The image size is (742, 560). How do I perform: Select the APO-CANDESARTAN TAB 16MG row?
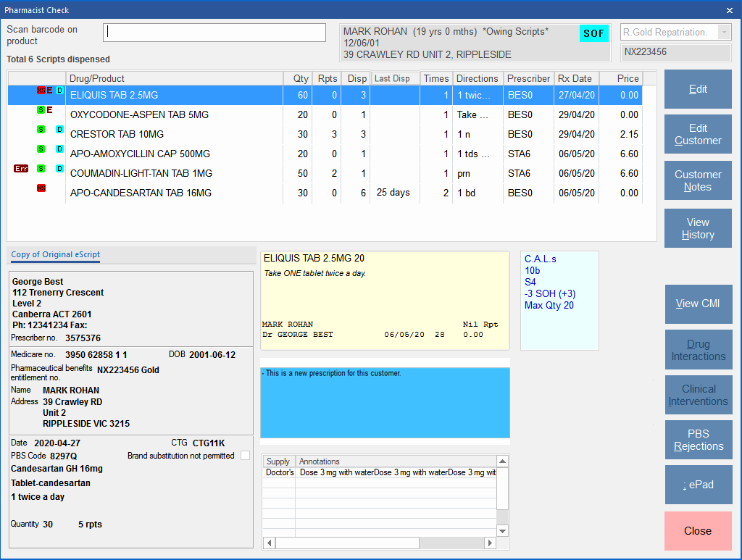click(325, 193)
